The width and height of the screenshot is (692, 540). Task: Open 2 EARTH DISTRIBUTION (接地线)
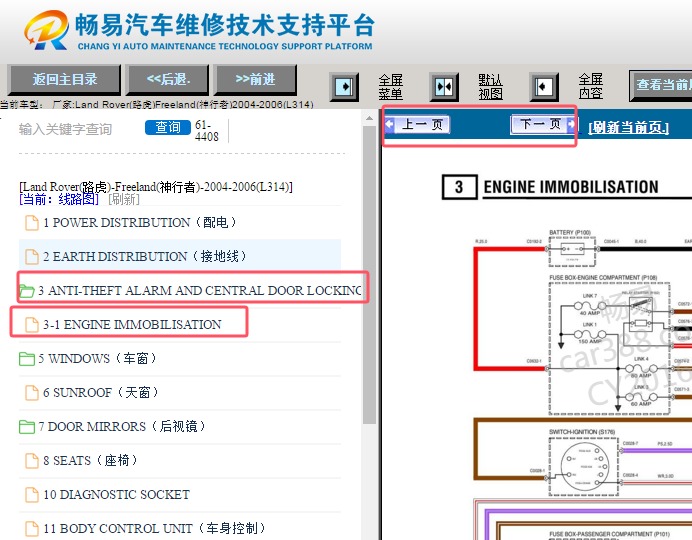(x=144, y=256)
